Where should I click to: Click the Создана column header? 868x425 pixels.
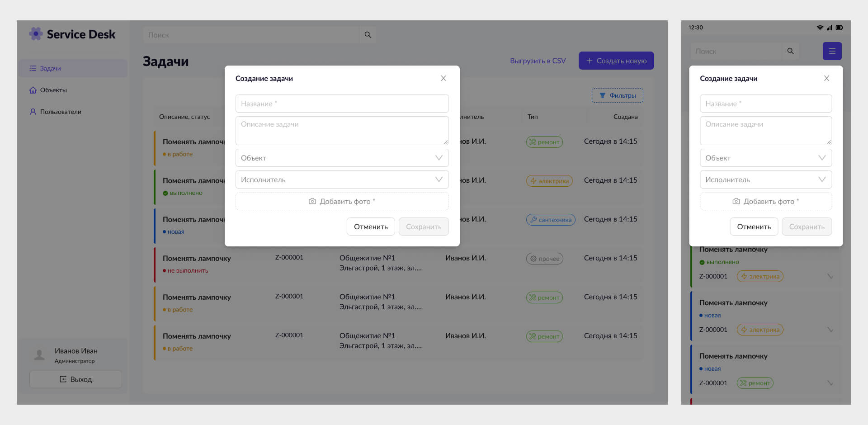626,117
